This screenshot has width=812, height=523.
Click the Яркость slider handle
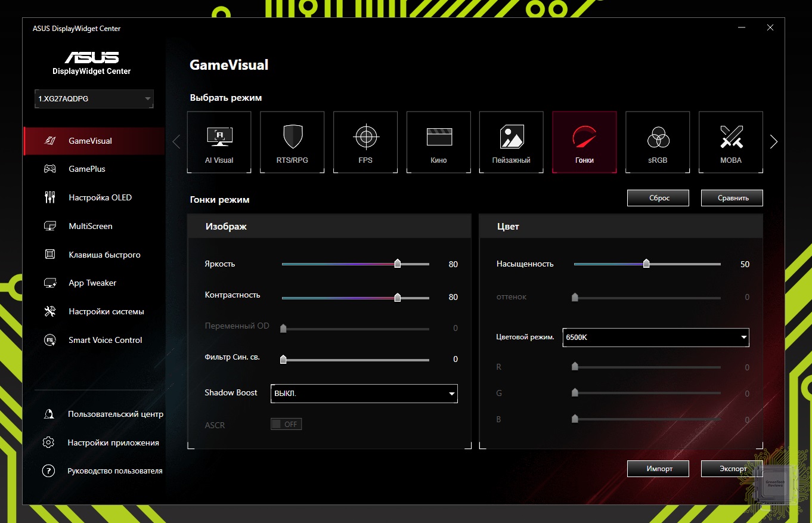pyautogui.click(x=398, y=264)
